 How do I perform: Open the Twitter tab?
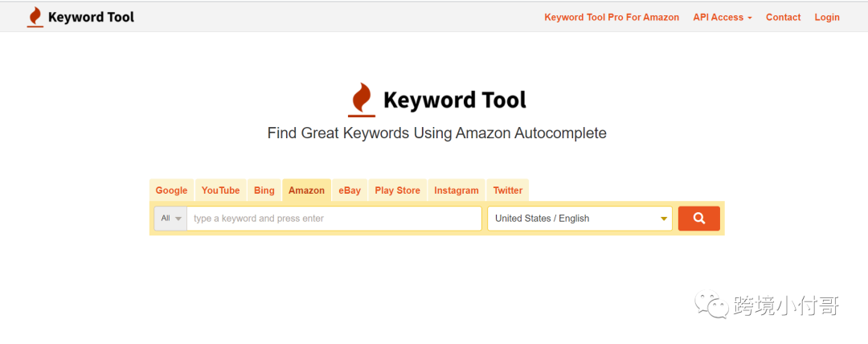coord(508,190)
